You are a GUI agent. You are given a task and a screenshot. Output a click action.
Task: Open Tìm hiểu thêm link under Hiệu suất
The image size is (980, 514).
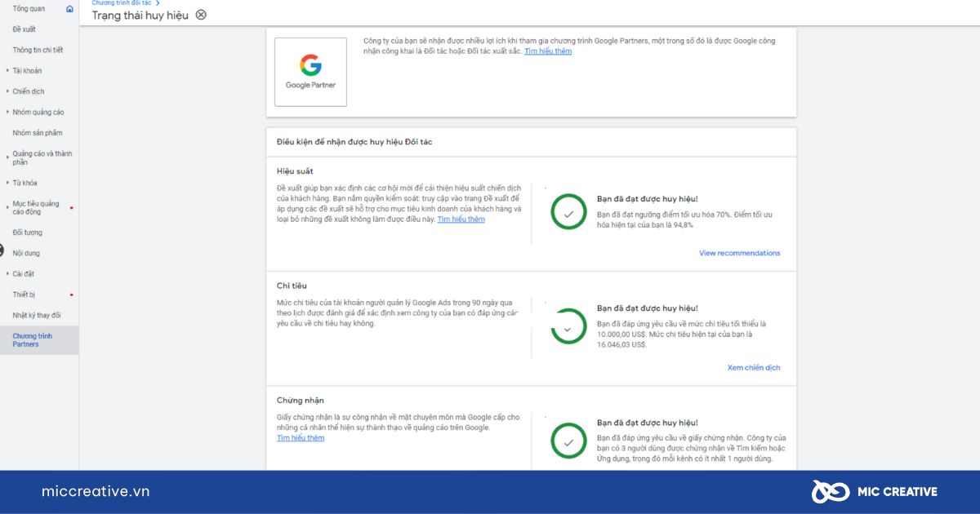click(461, 219)
